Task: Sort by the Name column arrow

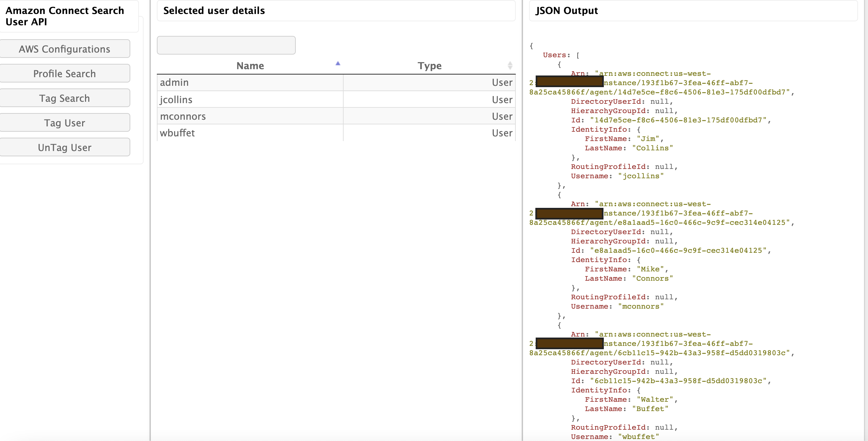Action: (x=338, y=64)
